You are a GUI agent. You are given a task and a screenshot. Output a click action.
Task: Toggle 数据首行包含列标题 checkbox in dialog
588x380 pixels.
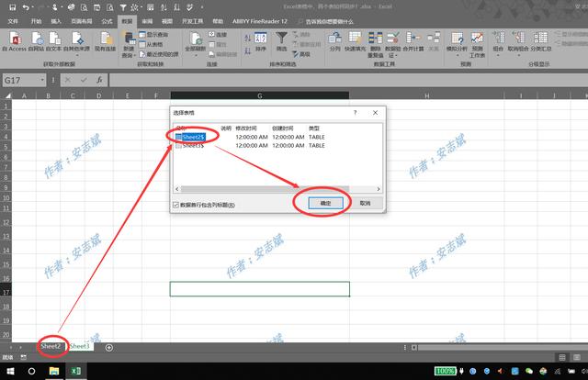[x=175, y=205]
